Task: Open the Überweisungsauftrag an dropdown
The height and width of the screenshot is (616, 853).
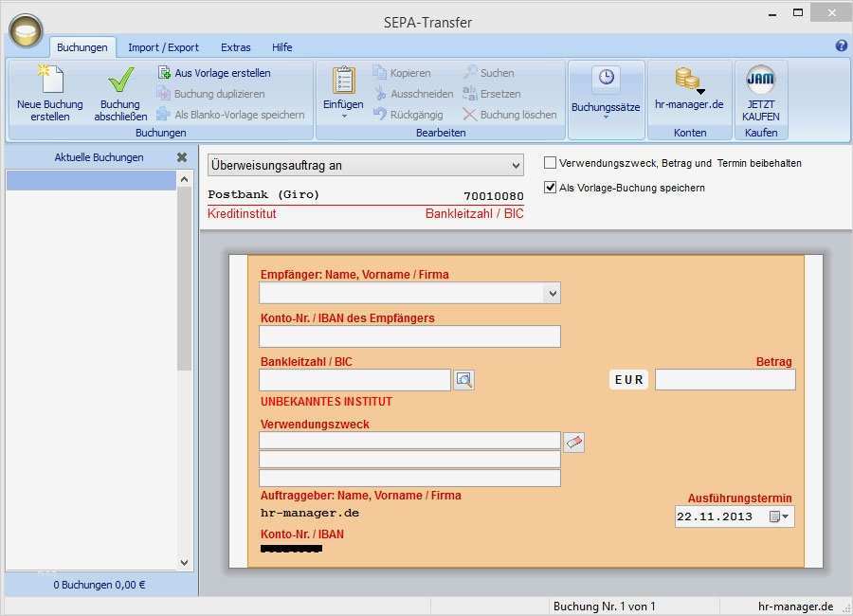Action: (514, 164)
